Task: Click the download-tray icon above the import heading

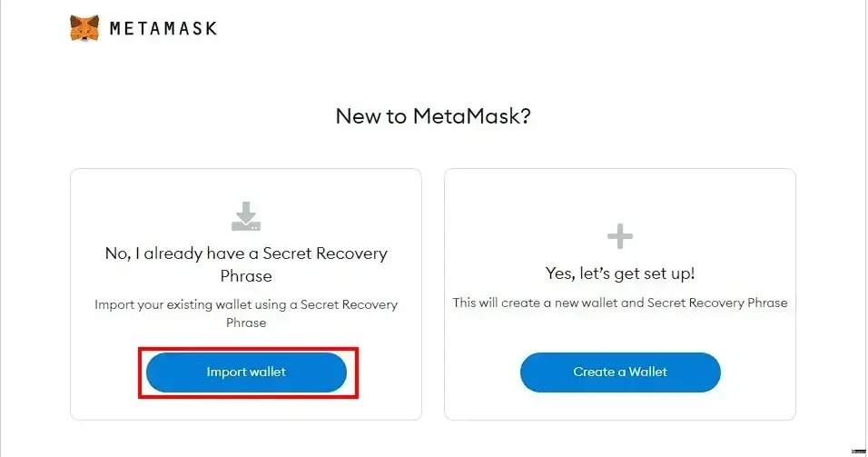Action: (x=246, y=216)
